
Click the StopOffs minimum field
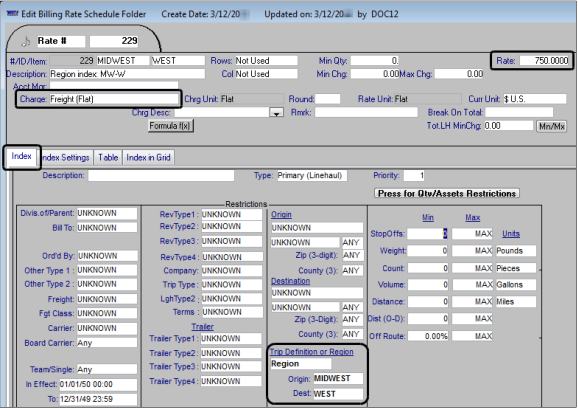point(428,234)
